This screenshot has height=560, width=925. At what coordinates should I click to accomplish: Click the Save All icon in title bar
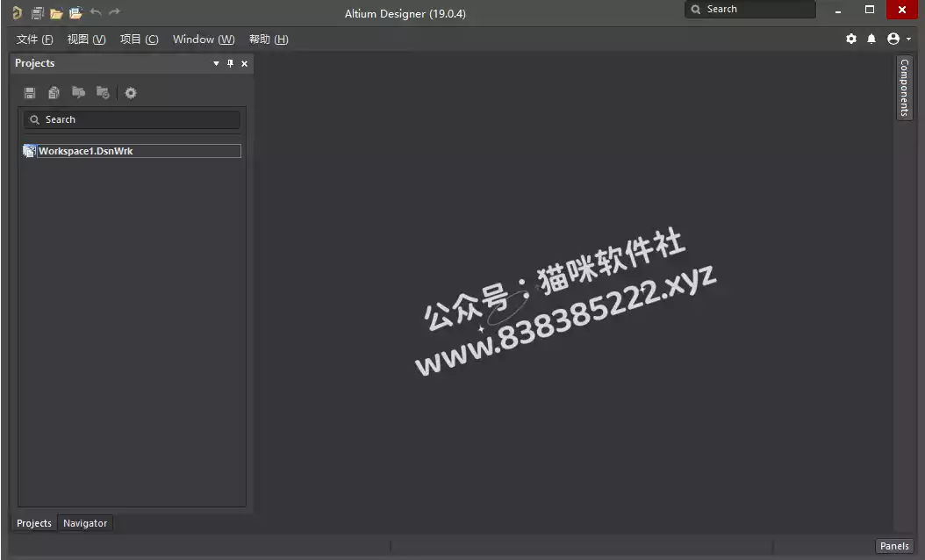(x=38, y=12)
